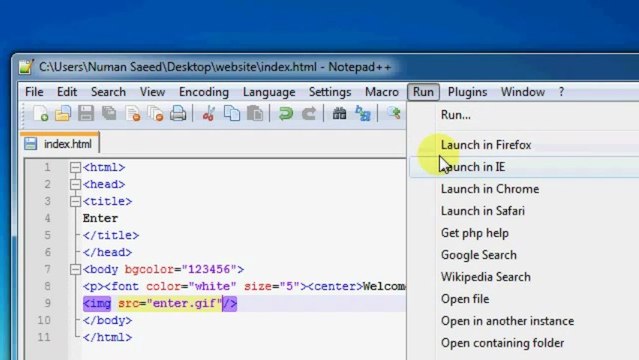
Task: Click the </head> tag on line 6
Action: click(x=108, y=253)
